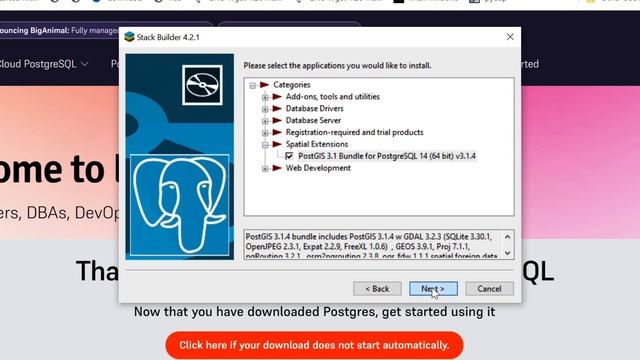
Task: Select Database Server tree label
Action: 313,120
